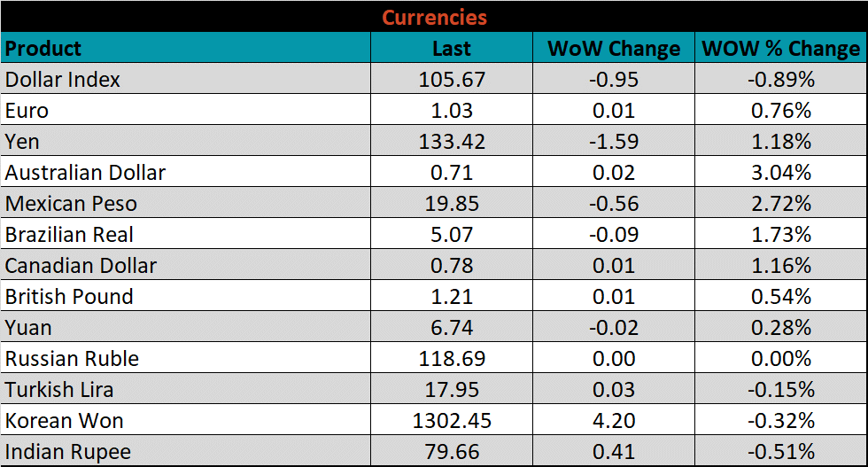Select the Product column header

(43, 48)
